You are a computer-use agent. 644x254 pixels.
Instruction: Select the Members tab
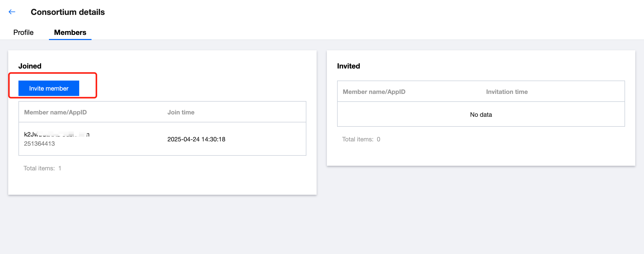pyautogui.click(x=70, y=33)
